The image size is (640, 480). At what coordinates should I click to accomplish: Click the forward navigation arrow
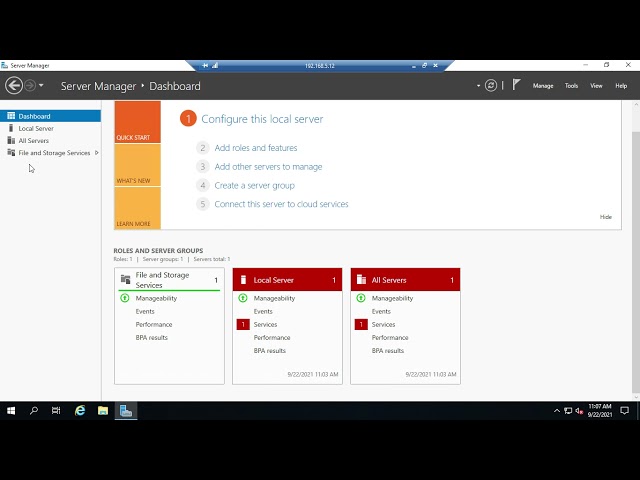[30, 86]
